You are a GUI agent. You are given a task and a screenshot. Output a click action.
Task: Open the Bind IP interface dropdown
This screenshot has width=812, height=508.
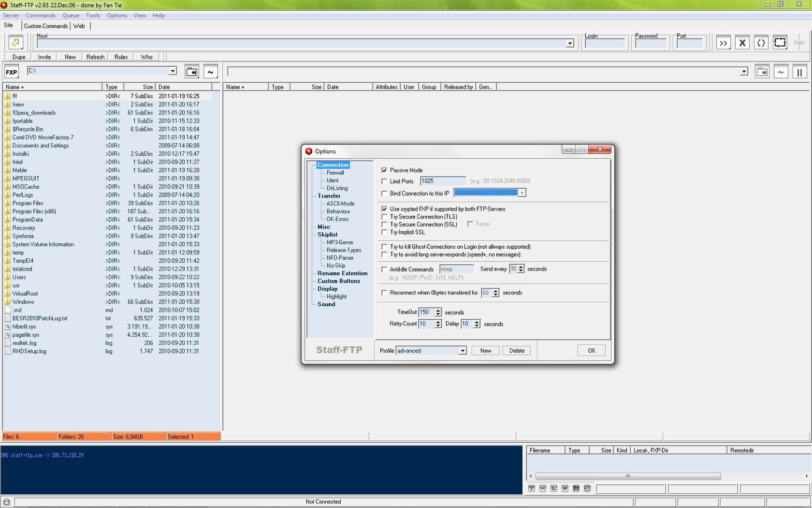[522, 193]
